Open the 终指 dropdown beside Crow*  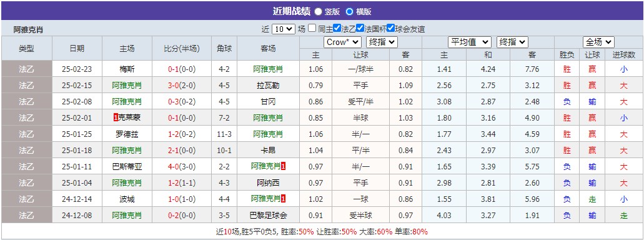(382, 42)
